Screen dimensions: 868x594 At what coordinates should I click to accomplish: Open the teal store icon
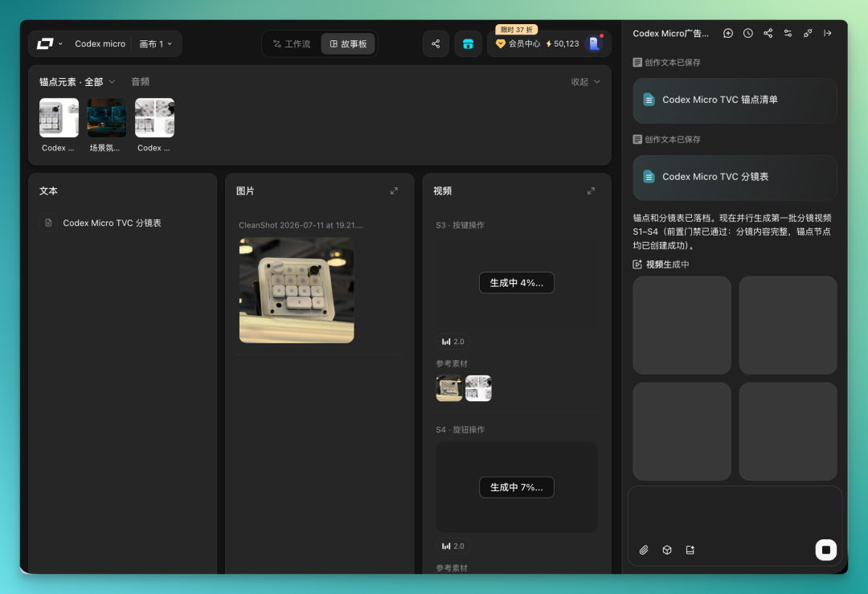pos(468,43)
